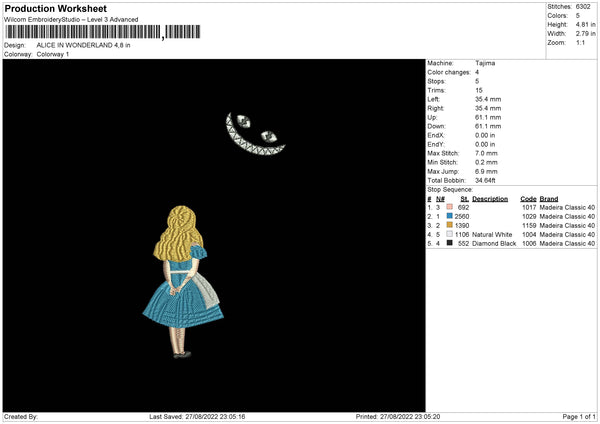Click 'Diamond Black' description
The image size is (600, 424).
(x=494, y=244)
